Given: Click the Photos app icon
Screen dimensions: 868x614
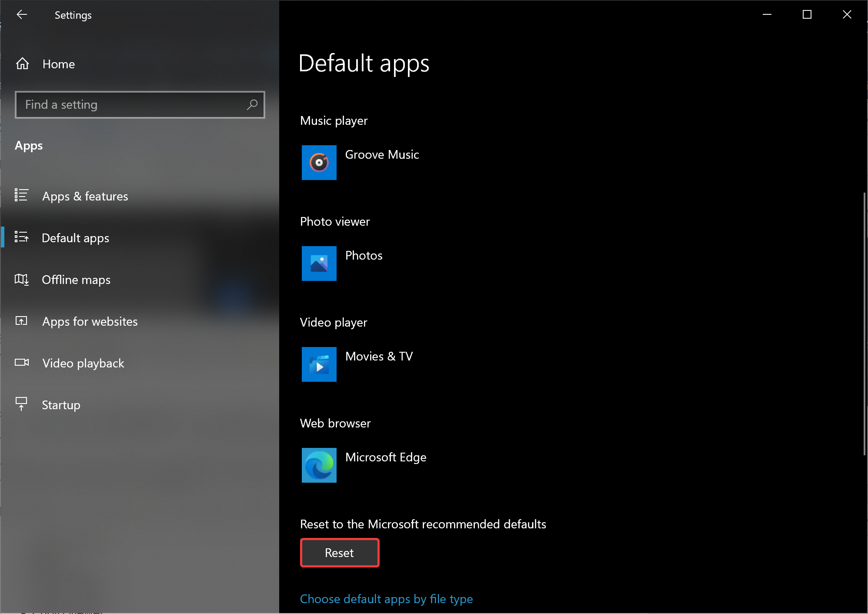Looking at the screenshot, I should click(x=319, y=264).
